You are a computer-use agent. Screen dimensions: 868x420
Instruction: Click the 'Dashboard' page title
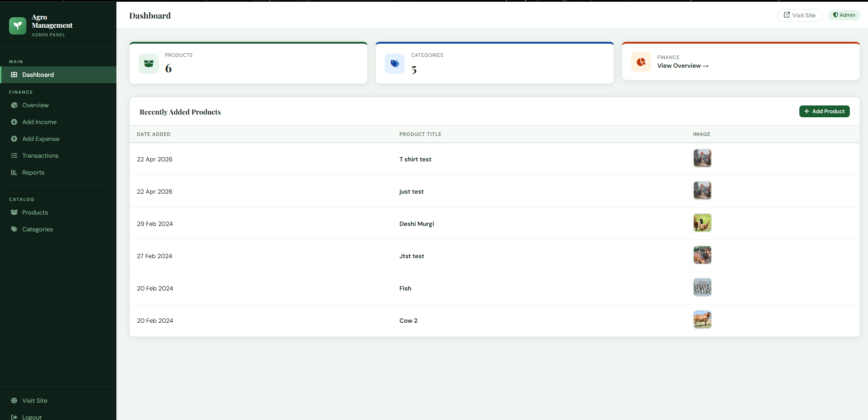coord(150,15)
